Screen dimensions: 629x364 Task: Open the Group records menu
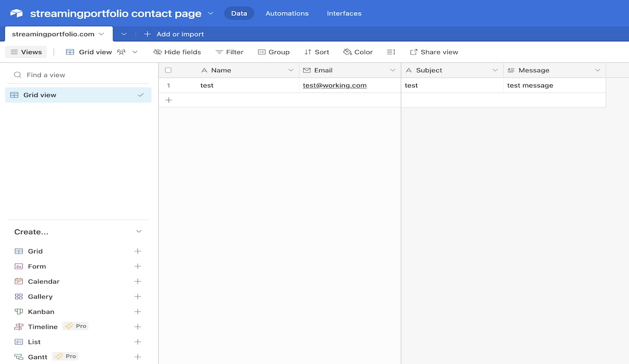pyautogui.click(x=274, y=52)
